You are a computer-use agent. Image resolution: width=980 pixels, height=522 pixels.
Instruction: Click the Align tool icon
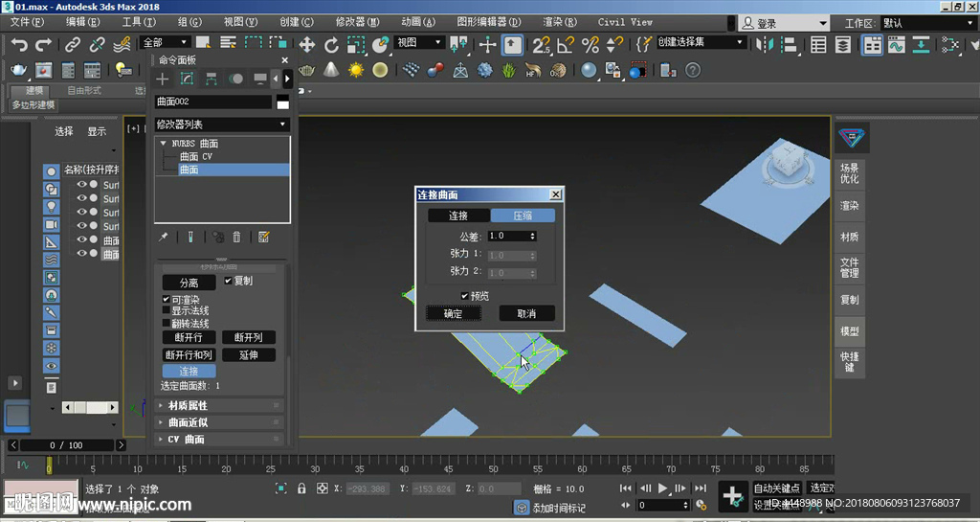[x=790, y=44]
